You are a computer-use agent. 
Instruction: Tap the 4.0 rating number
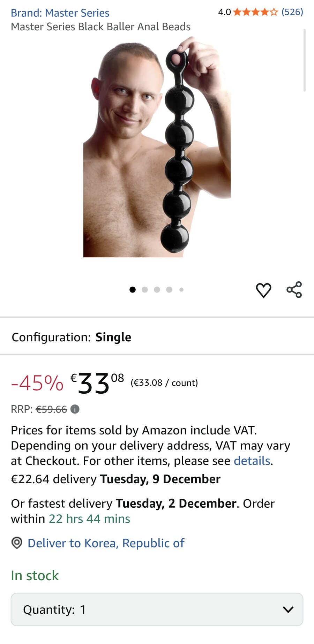coord(224,12)
